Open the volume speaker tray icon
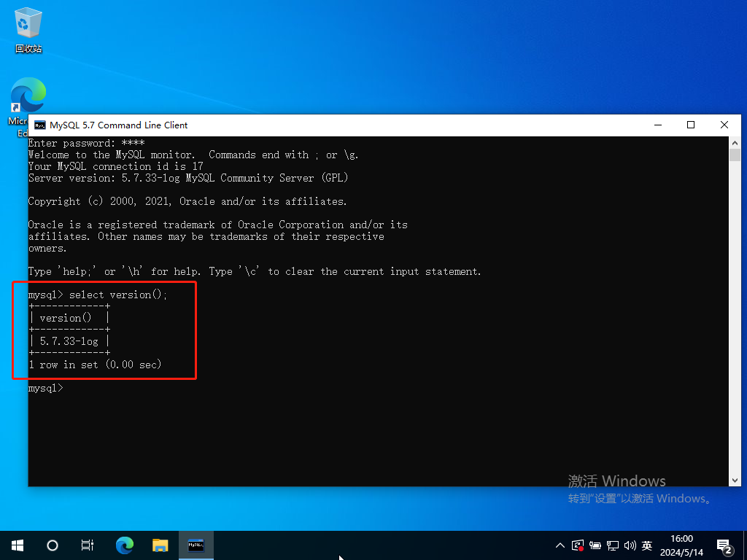The image size is (747, 560). [630, 545]
